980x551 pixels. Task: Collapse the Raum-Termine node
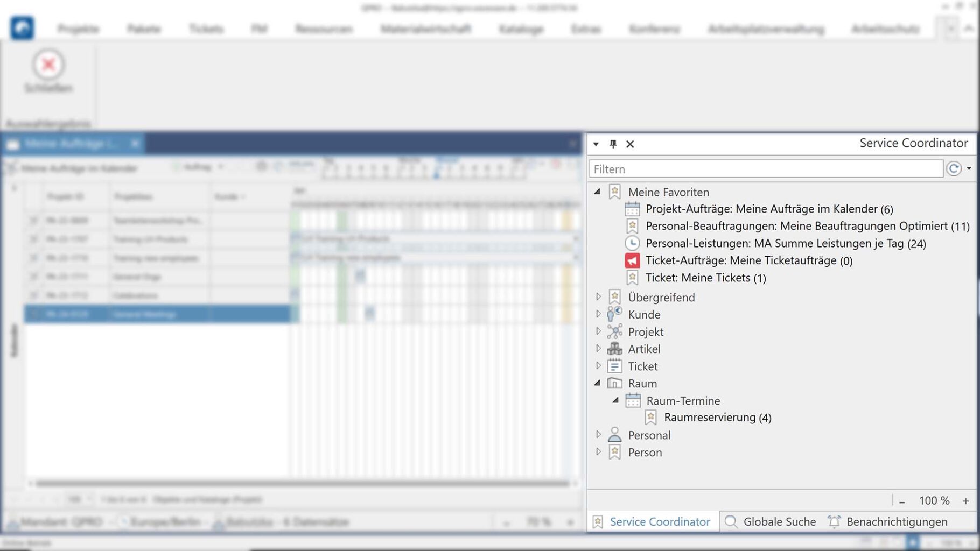tap(615, 400)
